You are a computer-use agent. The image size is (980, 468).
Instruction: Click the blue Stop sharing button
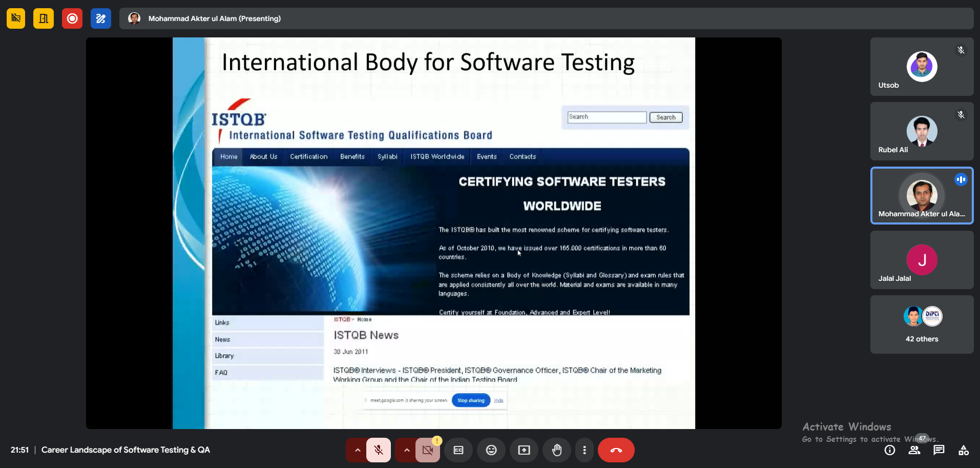click(x=471, y=400)
